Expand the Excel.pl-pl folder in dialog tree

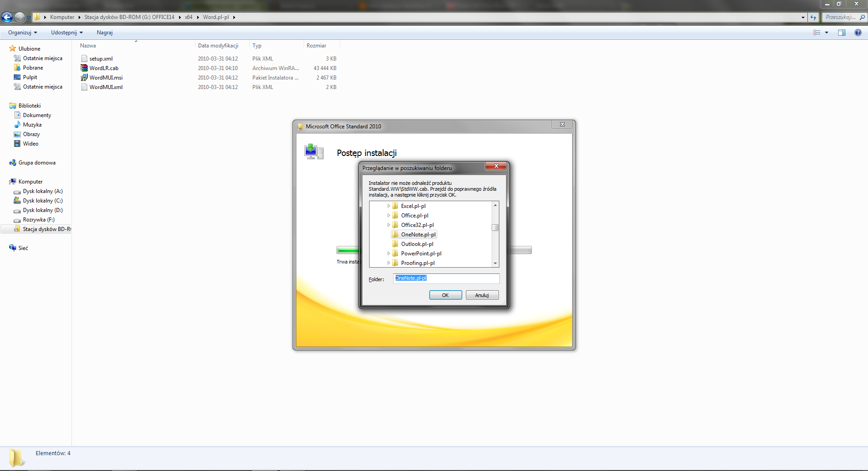pos(389,206)
